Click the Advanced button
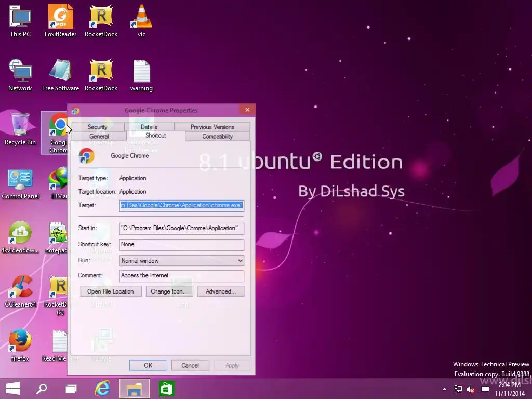Image resolution: width=532 pixels, height=399 pixels. [x=220, y=291]
